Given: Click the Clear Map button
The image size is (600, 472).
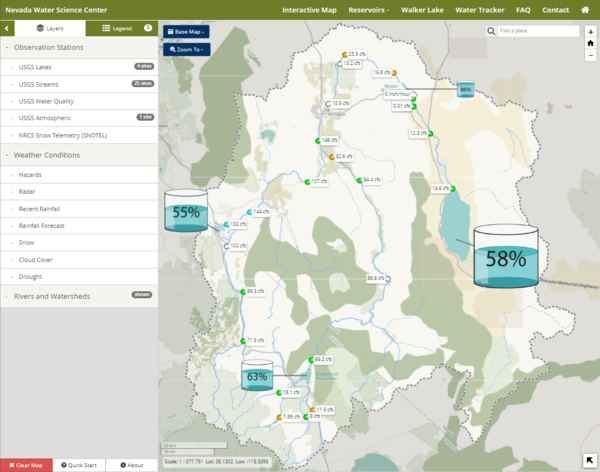Looking at the screenshot, I should tap(26, 465).
